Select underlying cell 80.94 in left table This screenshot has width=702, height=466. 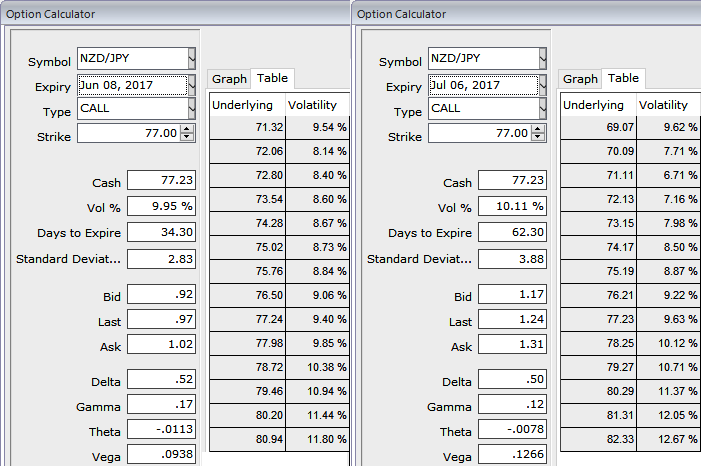coord(247,440)
